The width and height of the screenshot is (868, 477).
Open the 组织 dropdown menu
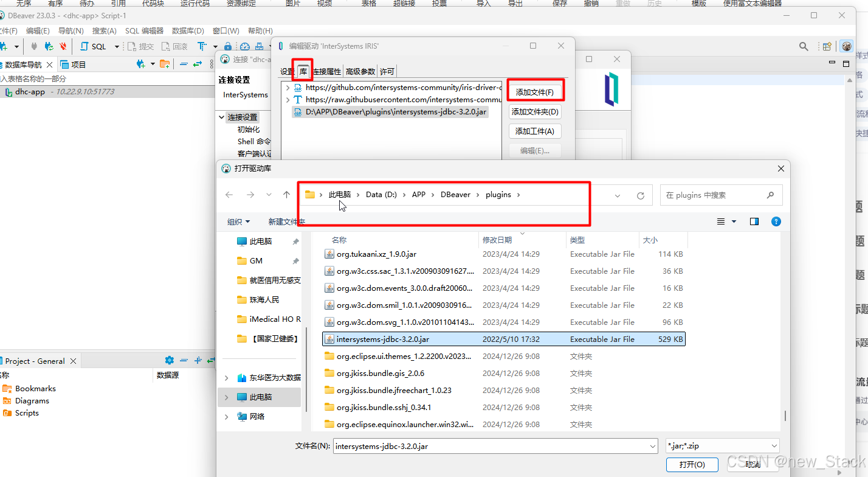238,221
